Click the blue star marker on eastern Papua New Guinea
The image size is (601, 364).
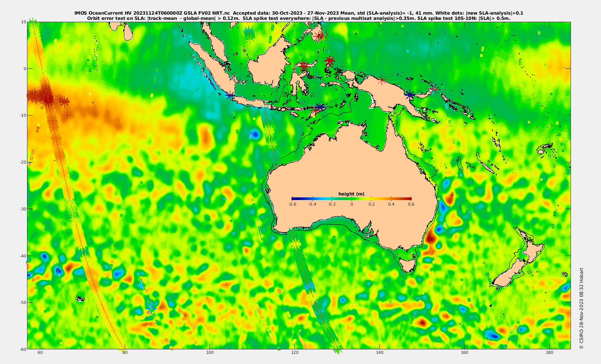click(410, 95)
